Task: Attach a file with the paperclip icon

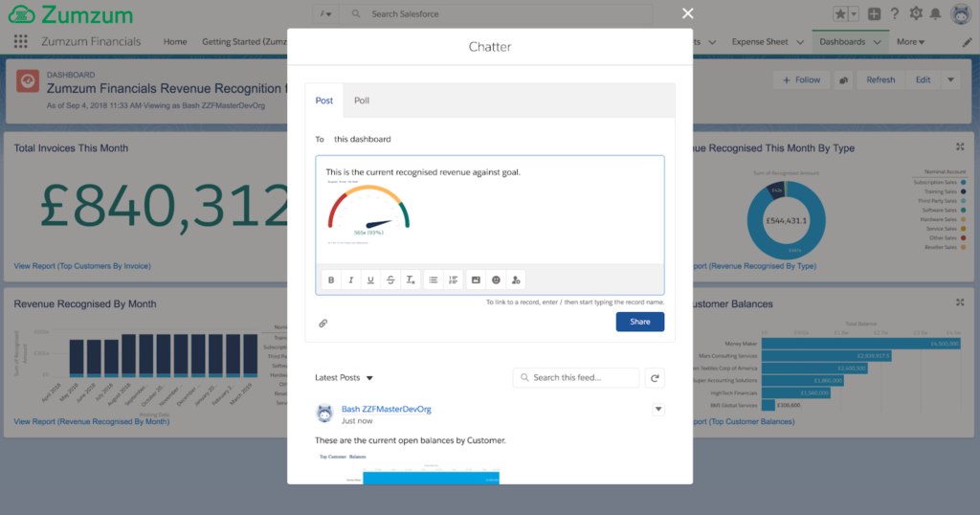Action: [x=323, y=324]
